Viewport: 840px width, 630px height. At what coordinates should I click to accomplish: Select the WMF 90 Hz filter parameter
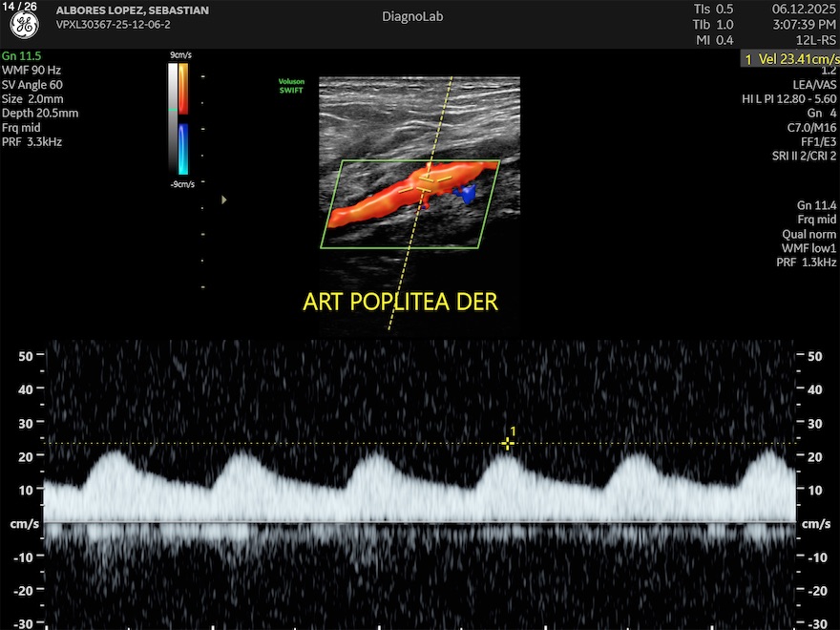point(31,71)
